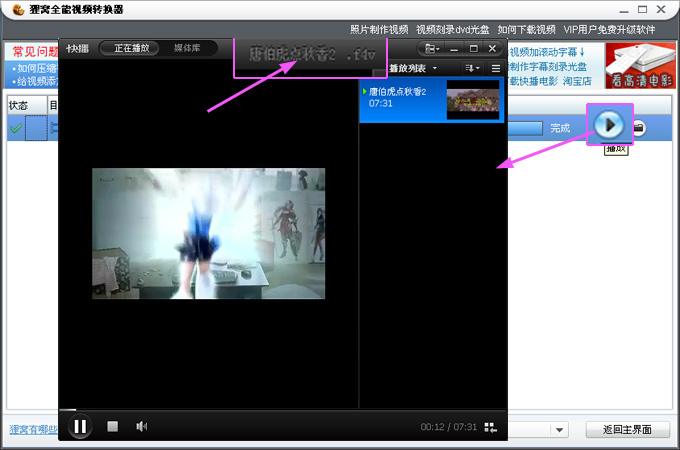Open the playlist list-view menu icon

click(x=496, y=68)
